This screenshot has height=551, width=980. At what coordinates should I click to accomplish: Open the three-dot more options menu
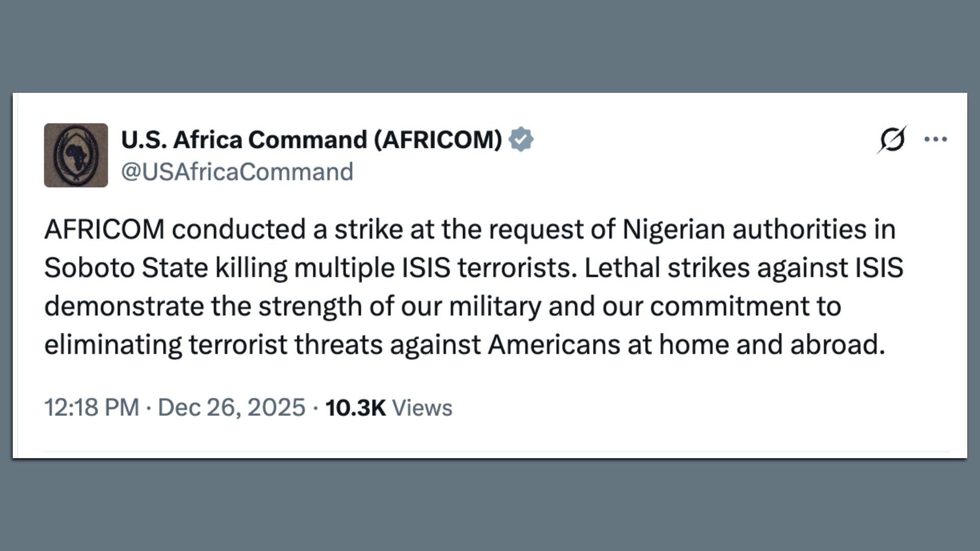coord(936,139)
